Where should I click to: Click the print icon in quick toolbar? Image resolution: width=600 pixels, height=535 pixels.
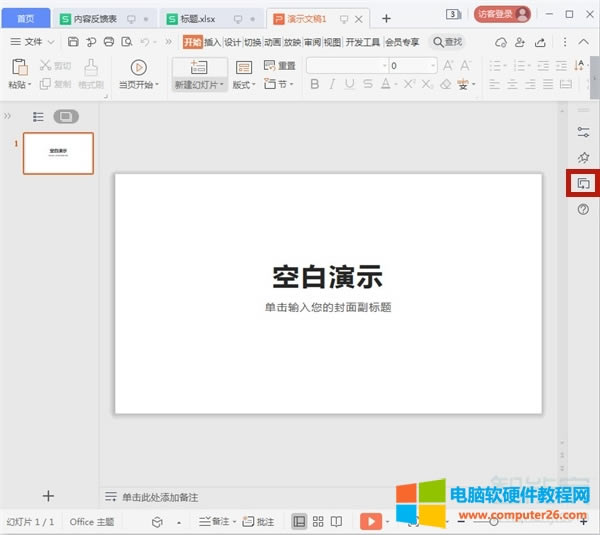pos(109,42)
